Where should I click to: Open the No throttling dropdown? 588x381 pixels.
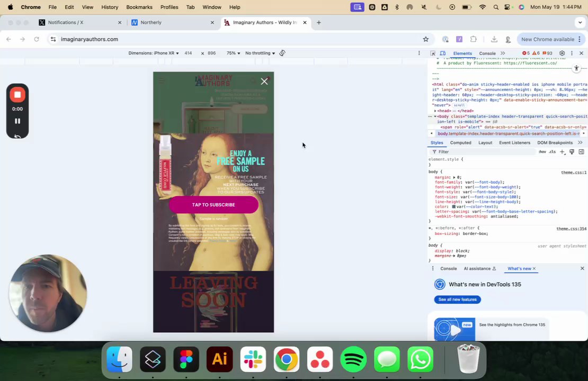pyautogui.click(x=260, y=53)
